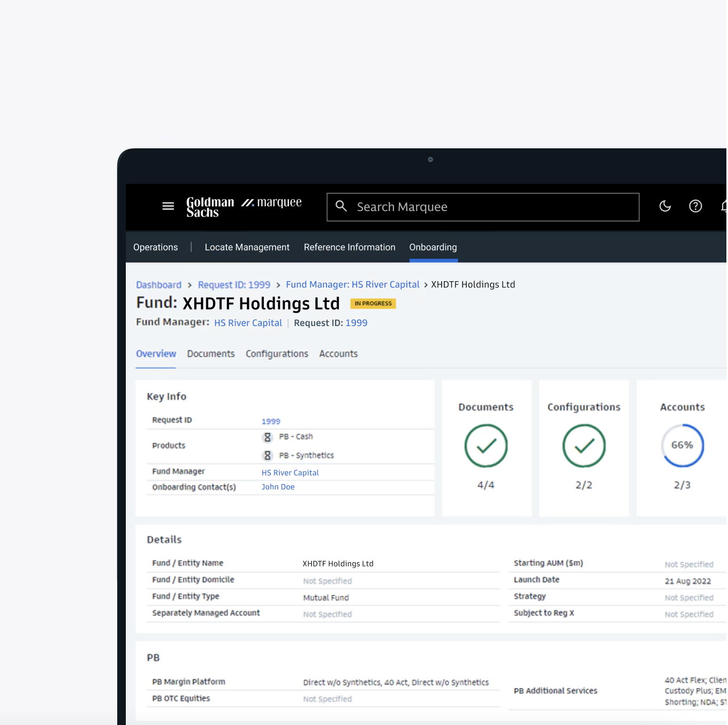Open the Reference Information menu
The image size is (728, 725).
[x=350, y=247]
